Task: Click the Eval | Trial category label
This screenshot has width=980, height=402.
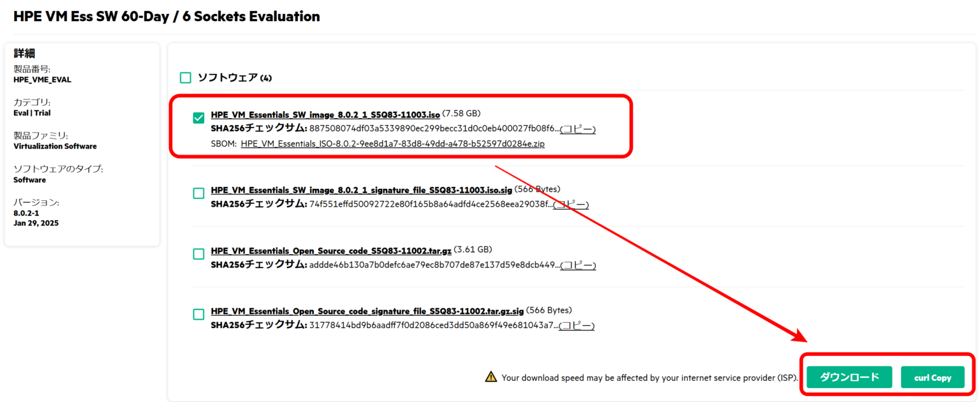Action: pos(33,112)
